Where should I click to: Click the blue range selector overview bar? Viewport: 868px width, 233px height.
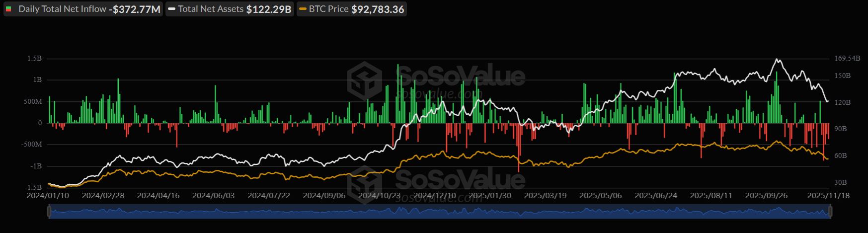coord(439,213)
